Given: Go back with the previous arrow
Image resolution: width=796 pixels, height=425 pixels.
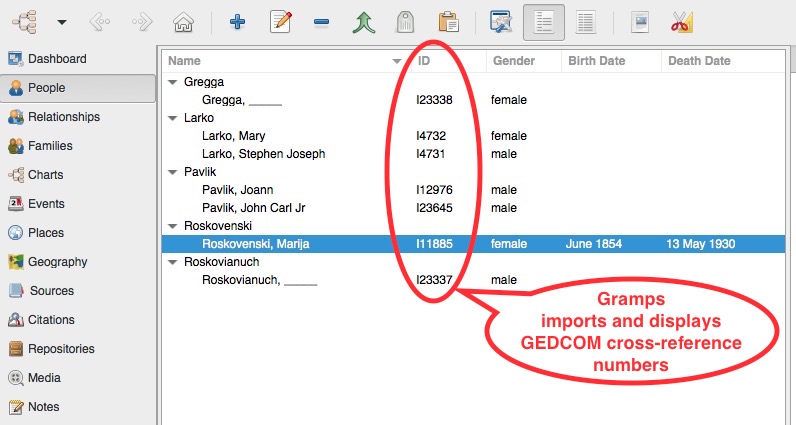Looking at the screenshot, I should tap(100, 22).
